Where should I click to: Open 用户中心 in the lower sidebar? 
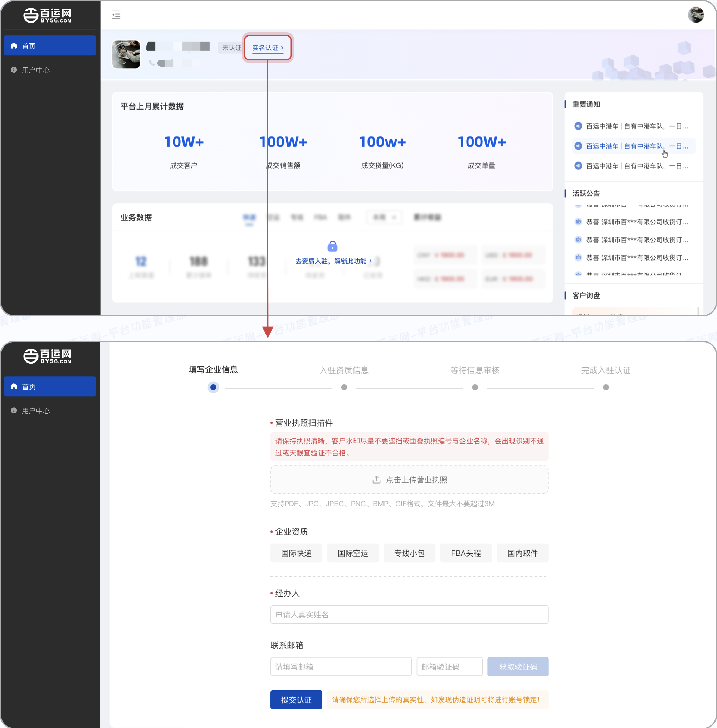tap(36, 411)
